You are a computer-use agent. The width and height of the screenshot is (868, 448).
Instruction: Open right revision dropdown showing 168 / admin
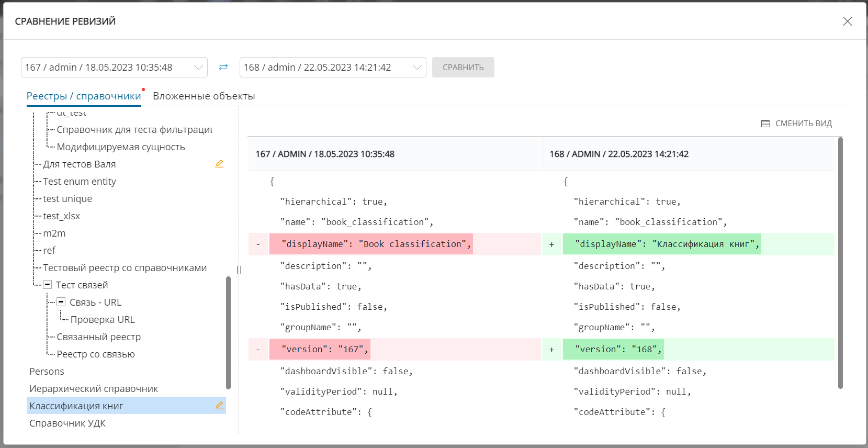tap(333, 67)
